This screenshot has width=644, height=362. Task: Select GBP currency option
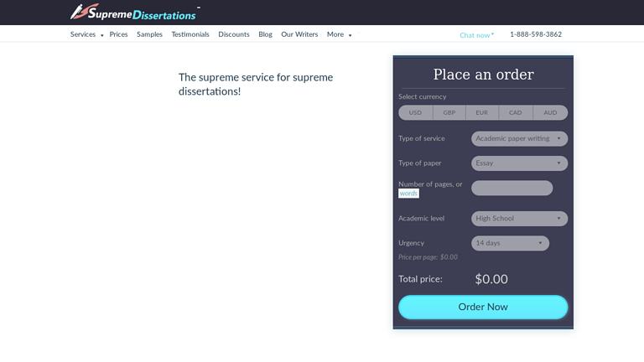(449, 112)
